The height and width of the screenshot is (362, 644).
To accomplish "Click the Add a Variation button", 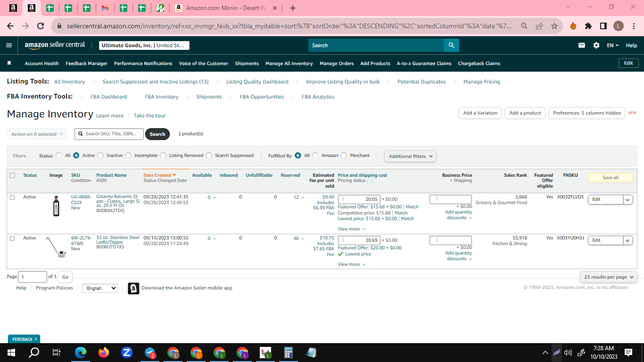I will pyautogui.click(x=480, y=113).
